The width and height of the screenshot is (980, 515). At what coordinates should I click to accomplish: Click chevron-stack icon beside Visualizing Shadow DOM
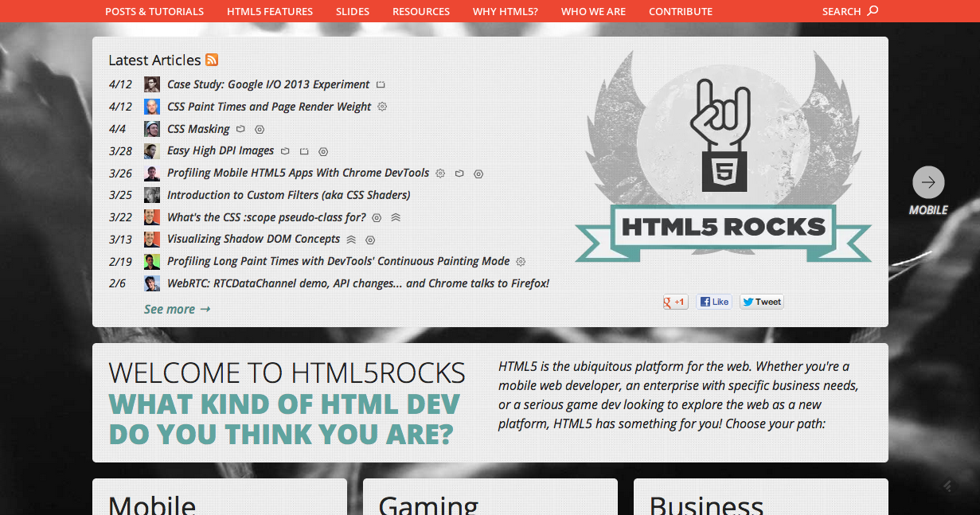click(x=351, y=240)
